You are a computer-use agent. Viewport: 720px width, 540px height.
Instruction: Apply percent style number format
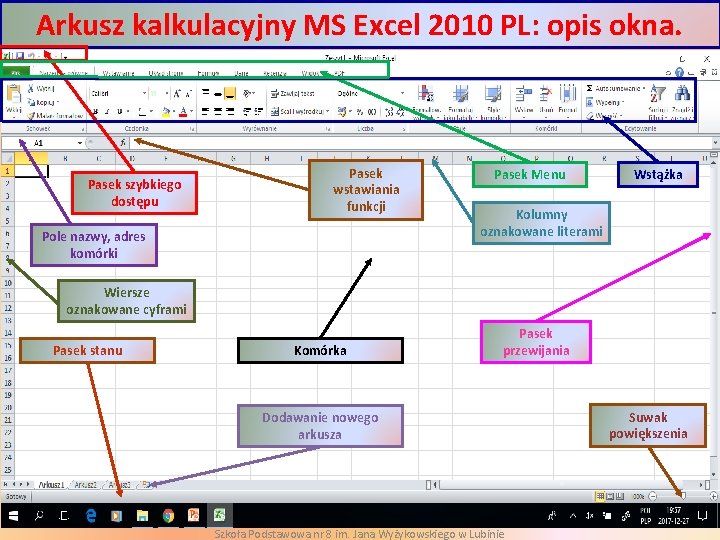tap(360, 111)
